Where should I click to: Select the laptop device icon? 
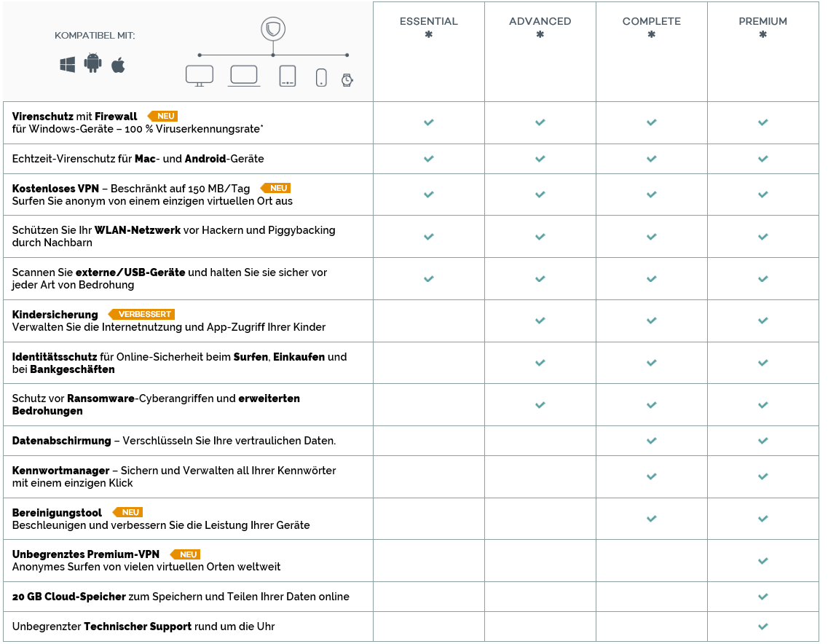[x=244, y=76]
